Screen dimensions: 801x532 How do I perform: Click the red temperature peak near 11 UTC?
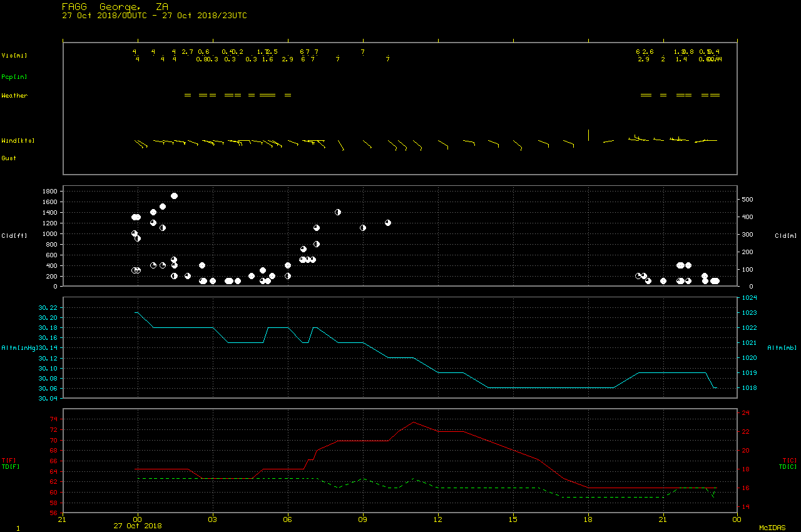413,422
